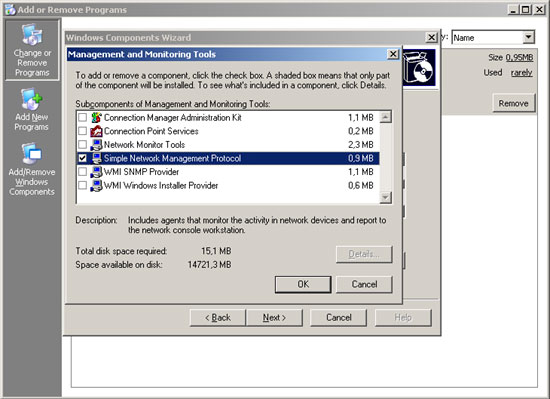The image size is (550, 399).
Task: Click the 0,95MB size link
Action: 519,58
